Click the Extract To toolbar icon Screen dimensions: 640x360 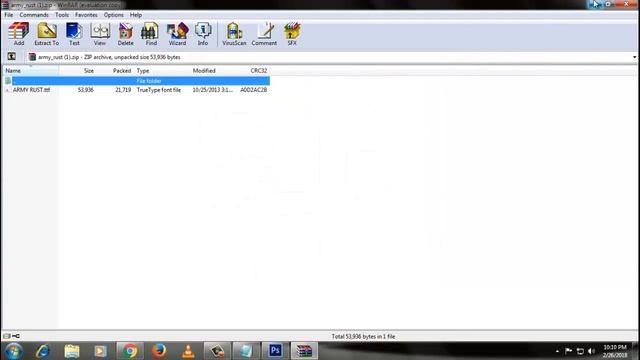(x=47, y=34)
